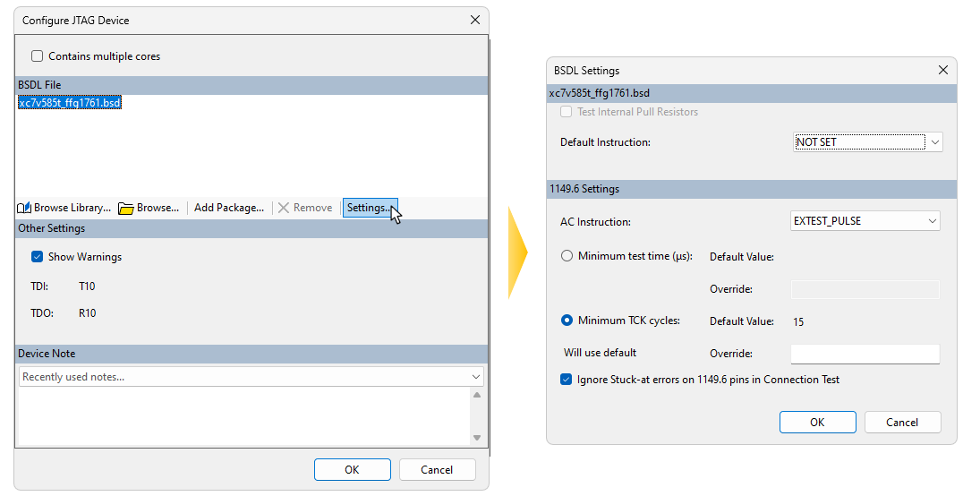Close the Configure JTAG Device dialog

474,20
